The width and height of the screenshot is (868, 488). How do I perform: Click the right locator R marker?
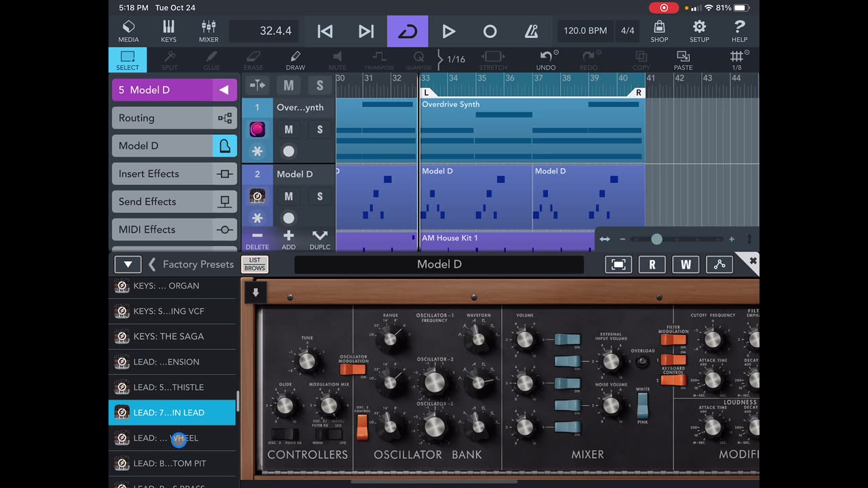[638, 92]
